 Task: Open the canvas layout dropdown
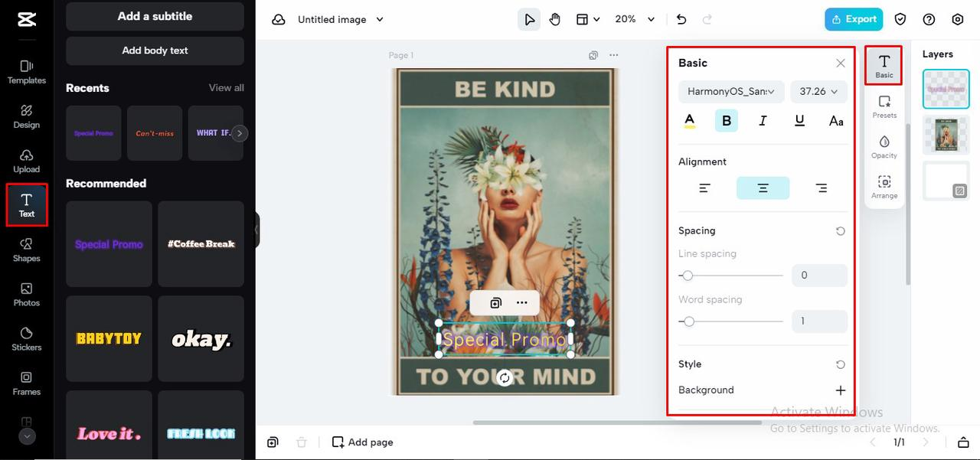587,19
